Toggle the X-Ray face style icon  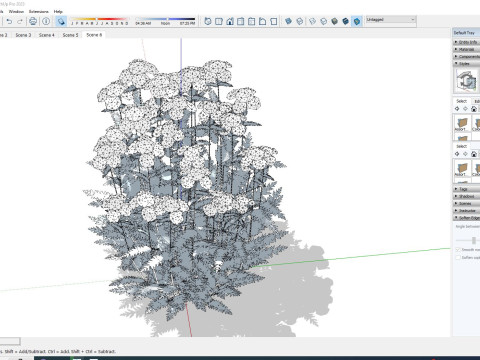tap(288, 21)
